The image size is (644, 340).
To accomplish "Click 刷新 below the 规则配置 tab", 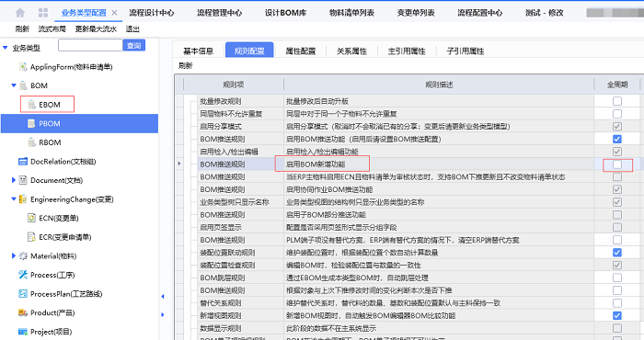I will (185, 65).
